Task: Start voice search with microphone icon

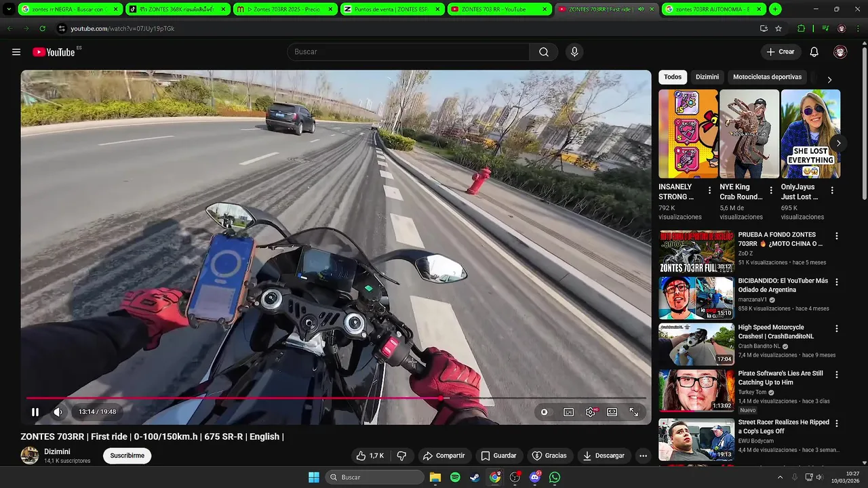Action: [574, 52]
